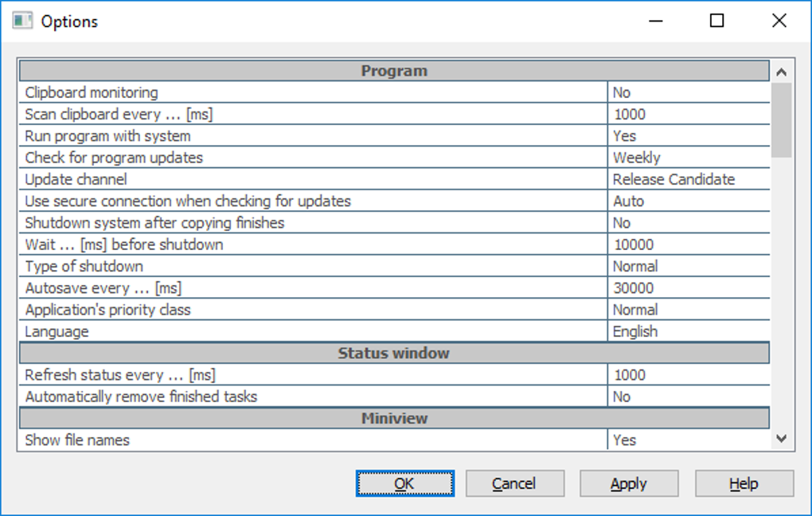
Task: Modify the Wait before shutdown milliseconds value
Action: pyautogui.click(x=689, y=244)
